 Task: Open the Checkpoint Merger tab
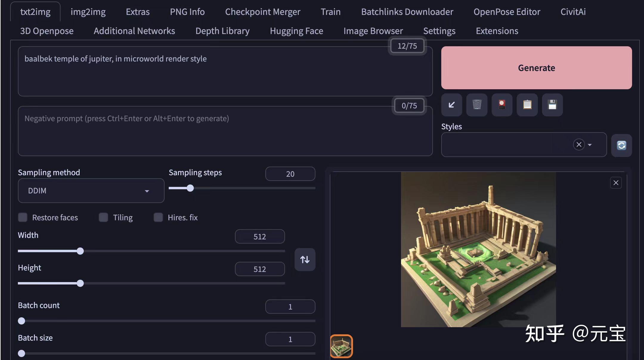262,12
